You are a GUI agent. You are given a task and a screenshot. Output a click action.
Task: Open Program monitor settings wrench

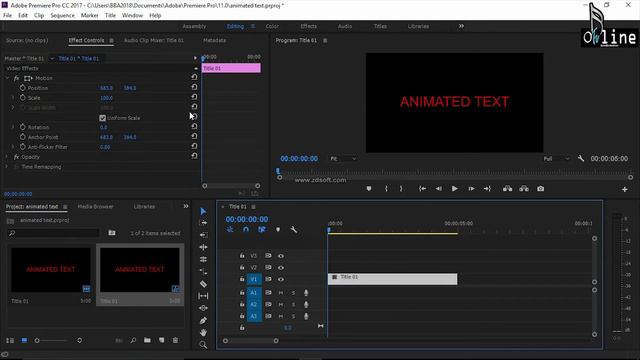pos(580,158)
